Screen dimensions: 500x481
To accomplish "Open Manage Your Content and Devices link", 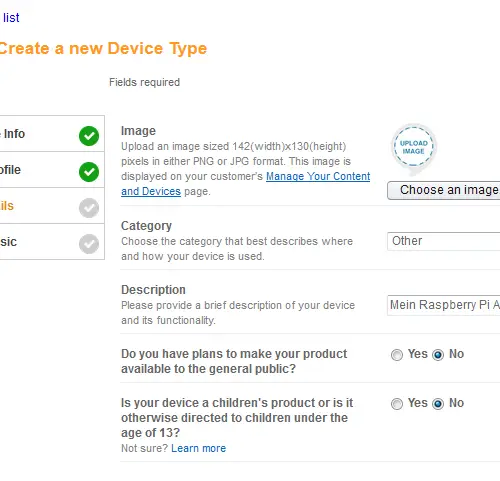I will (318, 176).
